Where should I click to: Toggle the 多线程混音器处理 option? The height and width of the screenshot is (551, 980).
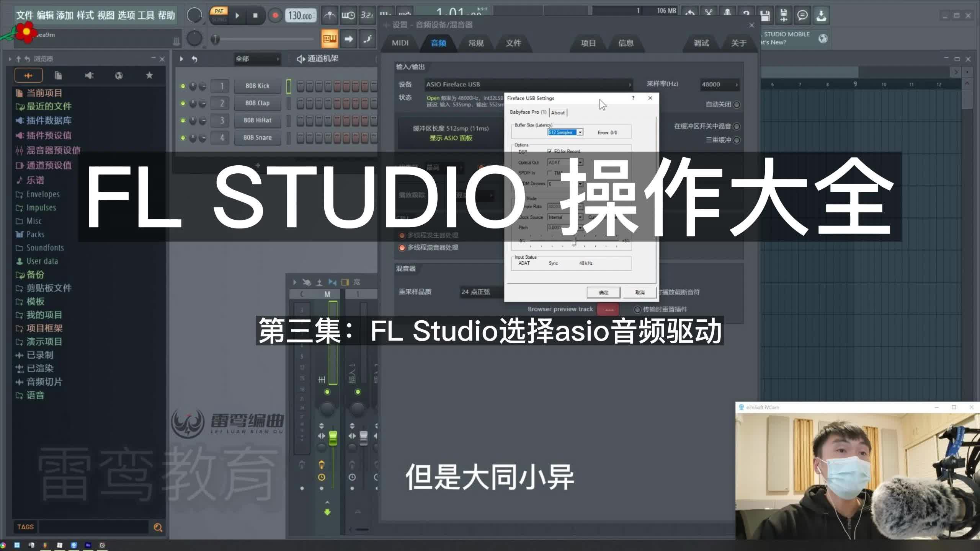pyautogui.click(x=402, y=248)
